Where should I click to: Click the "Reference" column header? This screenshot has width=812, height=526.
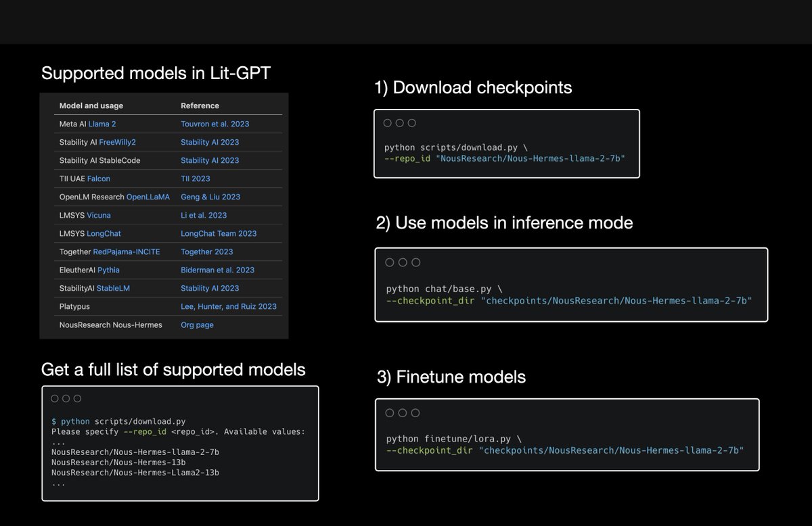coord(200,105)
